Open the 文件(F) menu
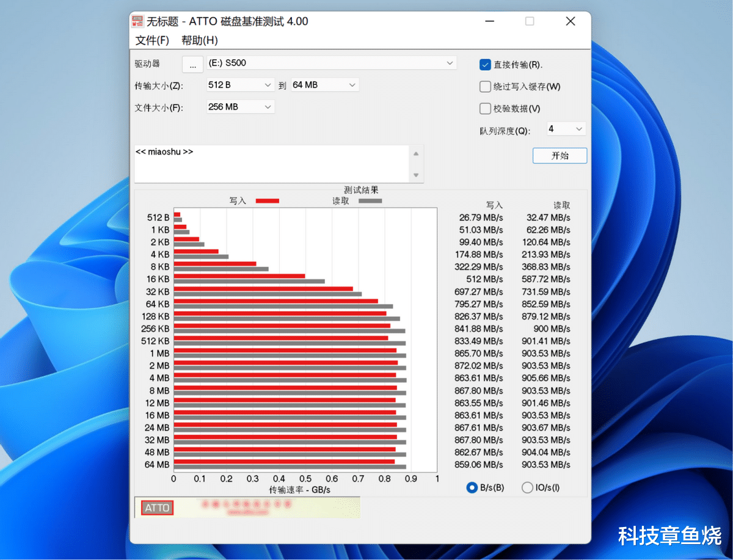The height and width of the screenshot is (560, 733). 152,40
